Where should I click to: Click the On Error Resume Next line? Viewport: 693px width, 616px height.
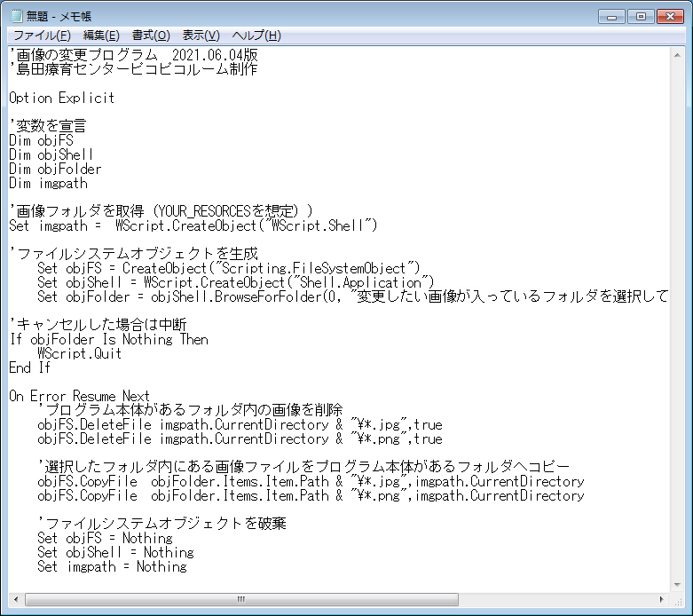[79, 396]
